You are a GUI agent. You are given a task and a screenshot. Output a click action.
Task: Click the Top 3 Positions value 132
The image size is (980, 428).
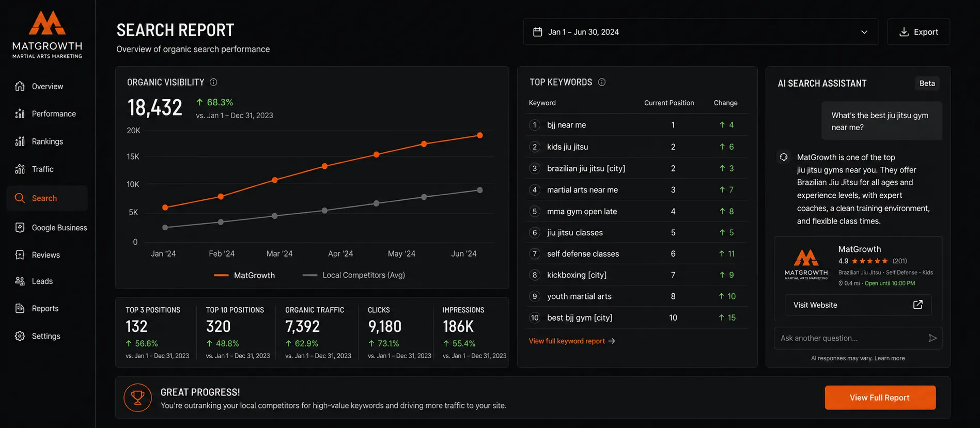(137, 326)
